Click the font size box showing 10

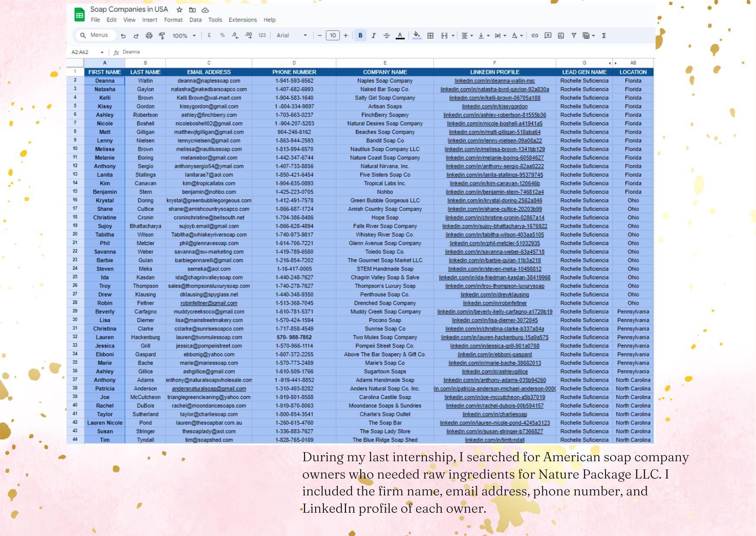click(333, 35)
